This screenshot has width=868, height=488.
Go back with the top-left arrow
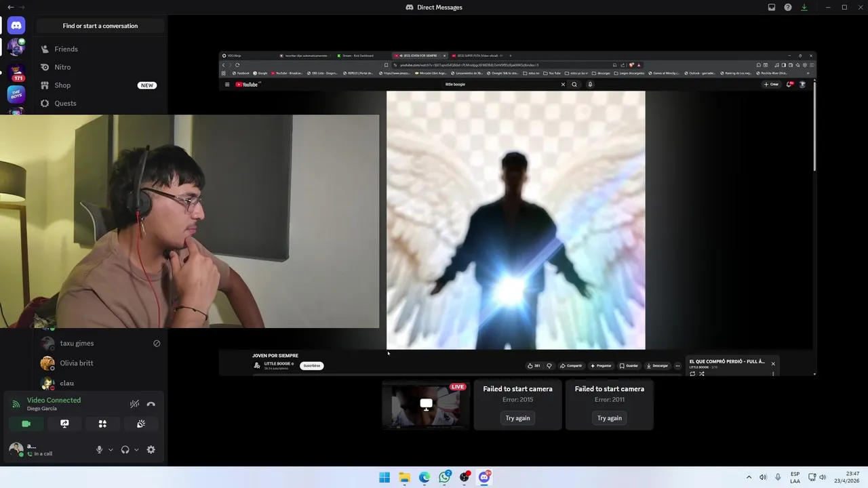point(10,7)
